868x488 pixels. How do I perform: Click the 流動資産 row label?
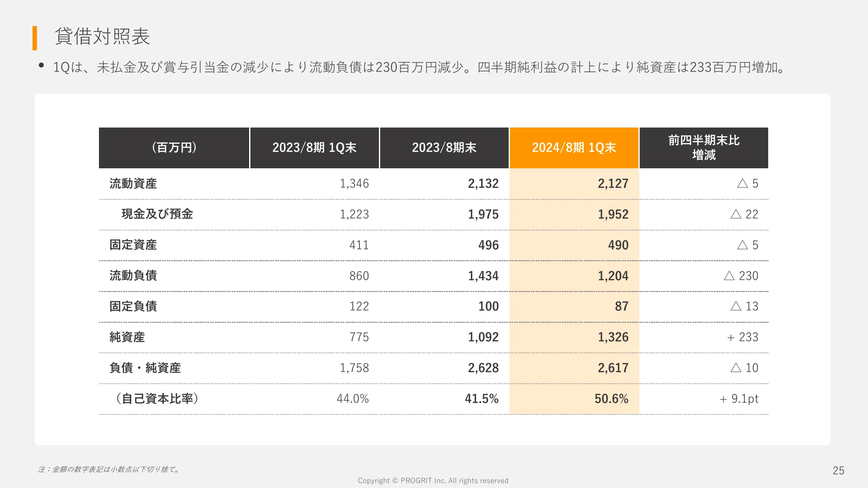(x=133, y=183)
